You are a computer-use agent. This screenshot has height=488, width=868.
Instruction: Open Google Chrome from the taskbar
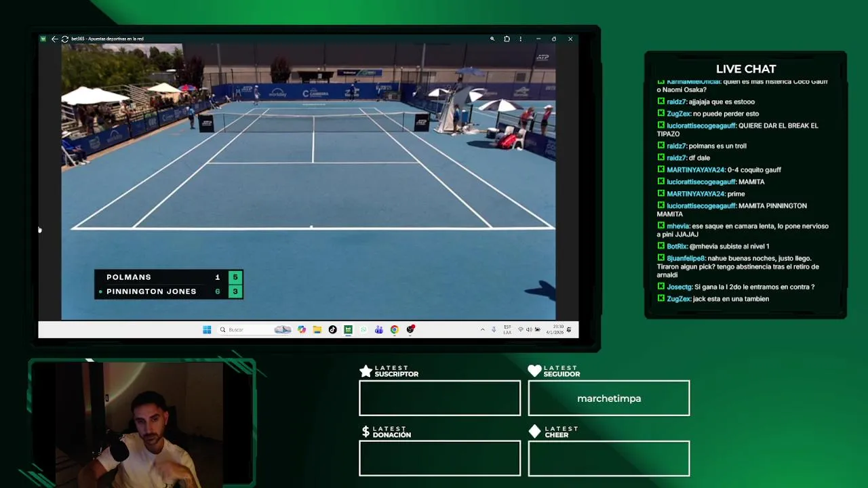[394, 329]
